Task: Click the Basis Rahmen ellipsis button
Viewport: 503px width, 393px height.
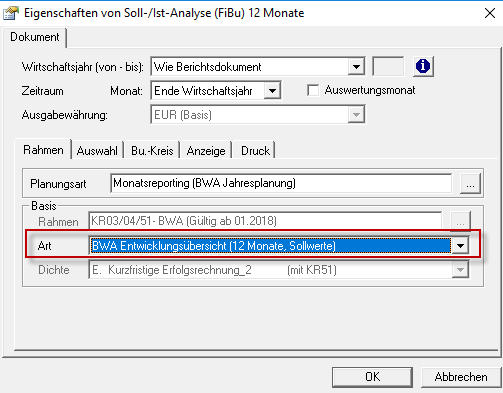Action: point(460,221)
